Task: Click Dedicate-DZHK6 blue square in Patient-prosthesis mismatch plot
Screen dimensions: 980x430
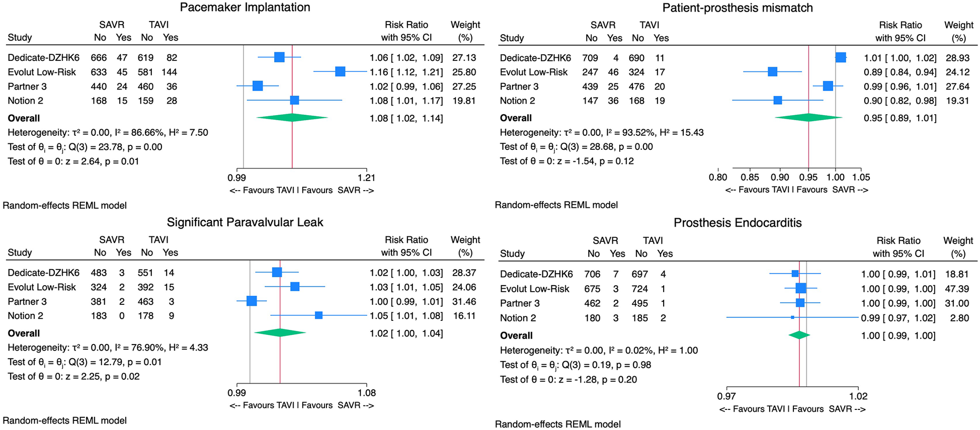Action: [841, 57]
